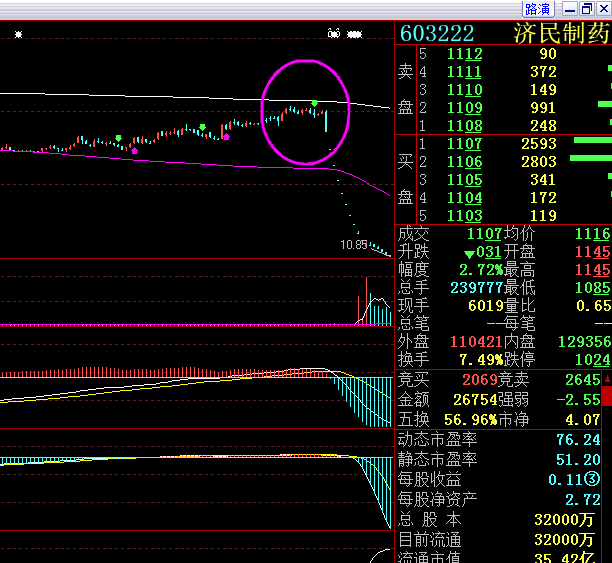
Task: Click the 幅度 value 2.72%
Action: coord(481,270)
